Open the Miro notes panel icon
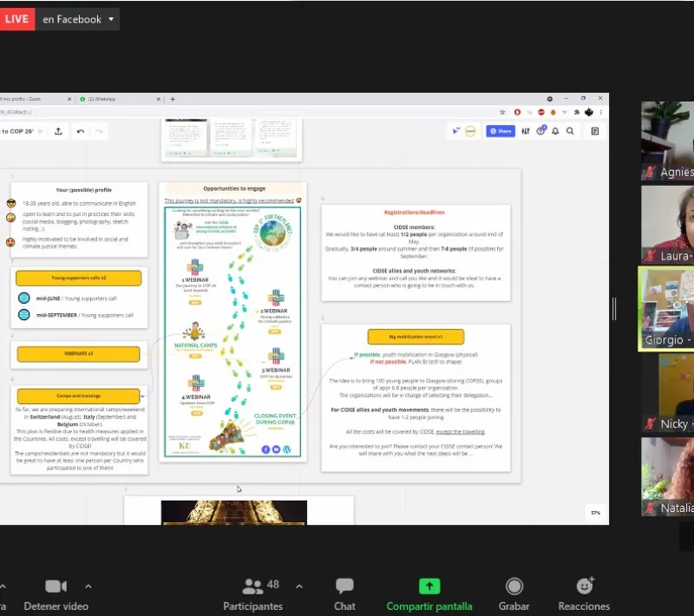 tap(595, 131)
